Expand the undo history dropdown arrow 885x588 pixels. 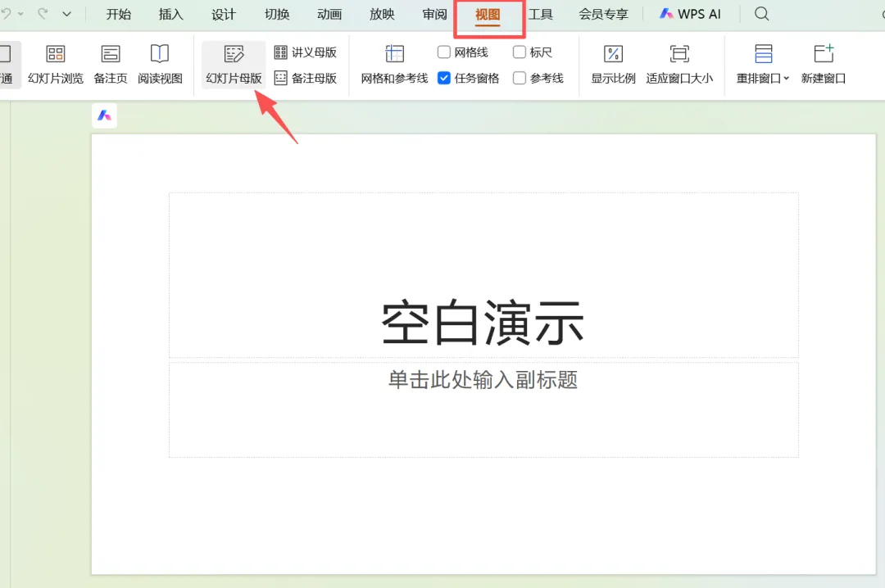coord(20,14)
